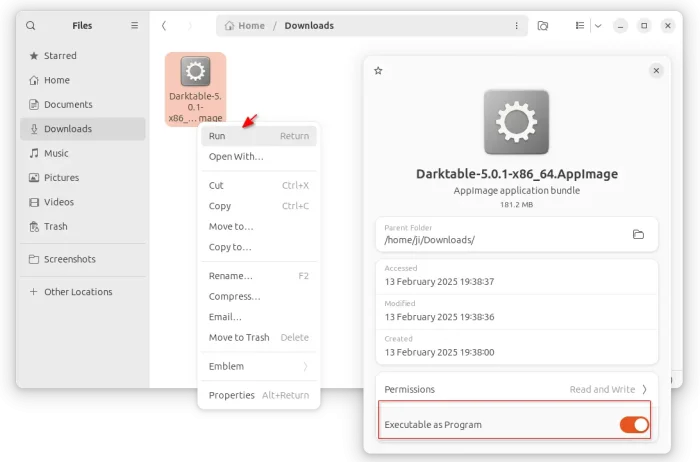Open the hamburger main menu
Image resolution: width=700 pixels, height=462 pixels.
click(x=134, y=25)
